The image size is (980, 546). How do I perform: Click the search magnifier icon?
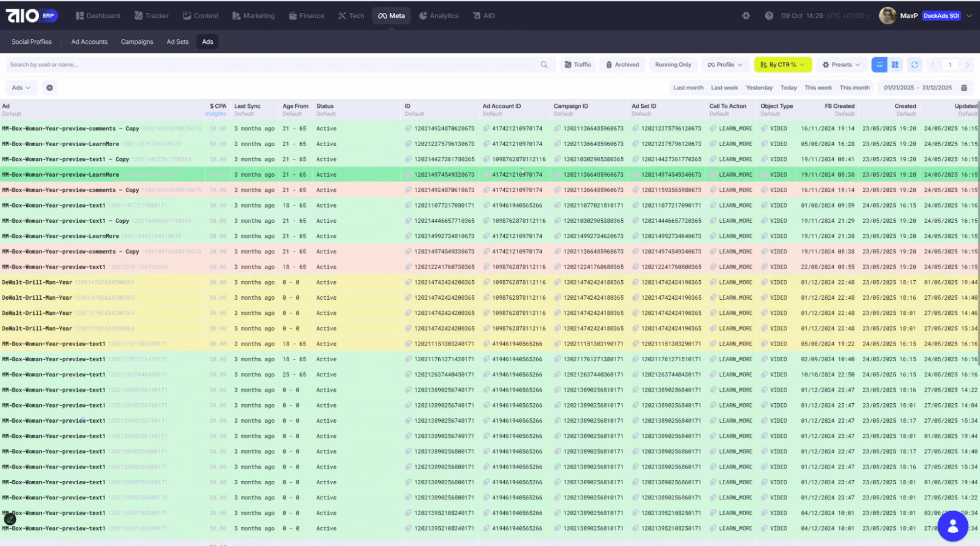(544, 65)
